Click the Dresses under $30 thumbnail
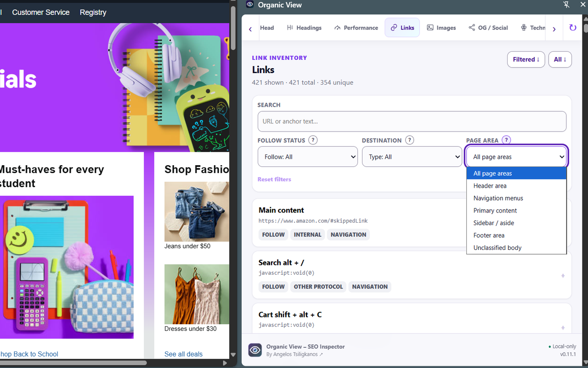The height and width of the screenshot is (368, 588). (x=197, y=294)
